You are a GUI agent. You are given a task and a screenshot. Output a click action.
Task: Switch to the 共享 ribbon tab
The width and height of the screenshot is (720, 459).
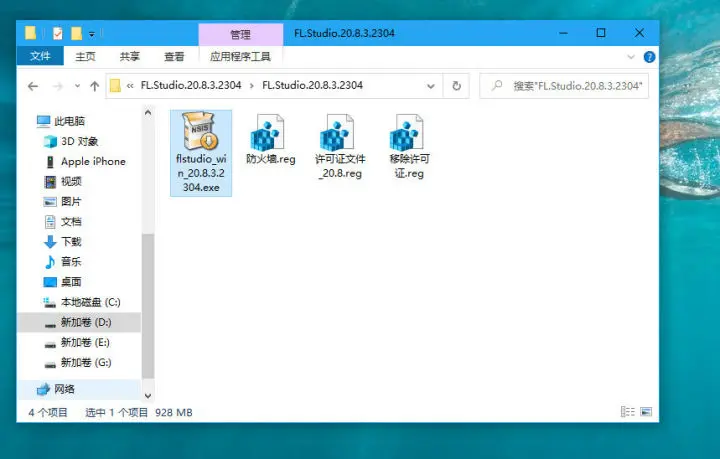tap(129, 56)
